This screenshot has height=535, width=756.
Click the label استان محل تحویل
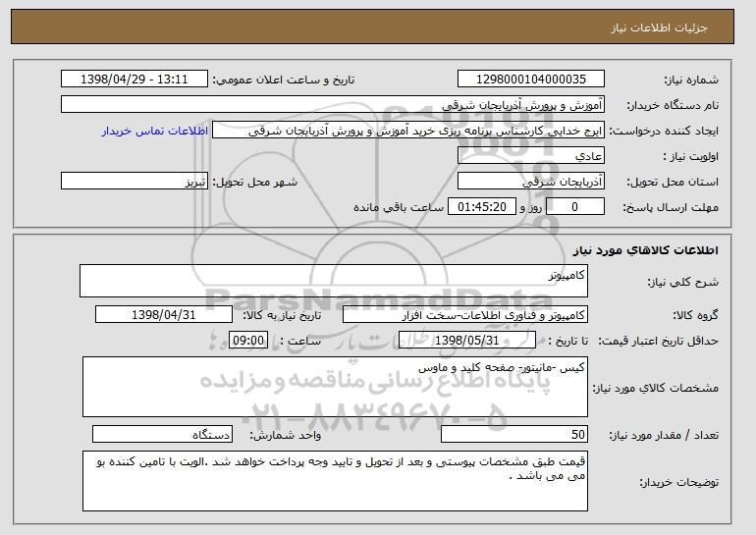point(673,183)
